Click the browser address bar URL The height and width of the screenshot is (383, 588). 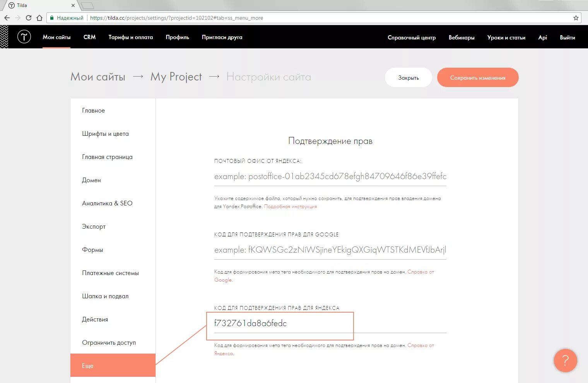click(x=176, y=18)
